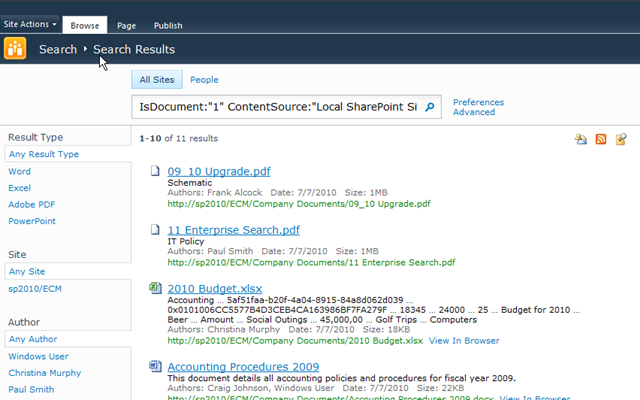Screen dimensions: 640x400
Task: Filter results by PowerPoint type
Action: click(x=32, y=221)
